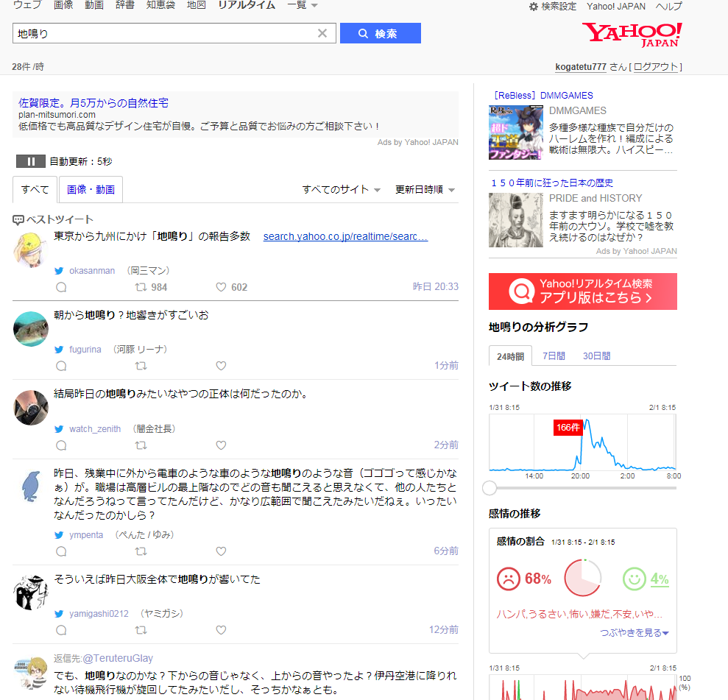Open the search.yahoo.co.jp/realtime link in best tweet
This screenshot has height=700, width=728.
[345, 236]
